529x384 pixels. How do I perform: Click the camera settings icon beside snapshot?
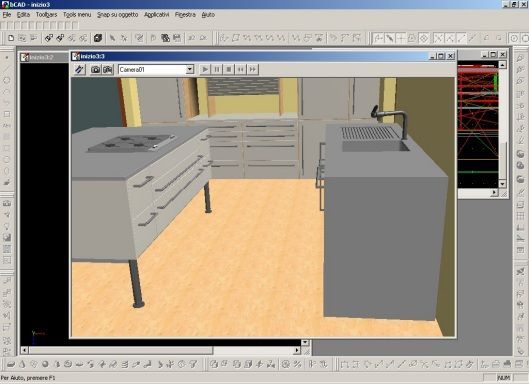tap(108, 70)
